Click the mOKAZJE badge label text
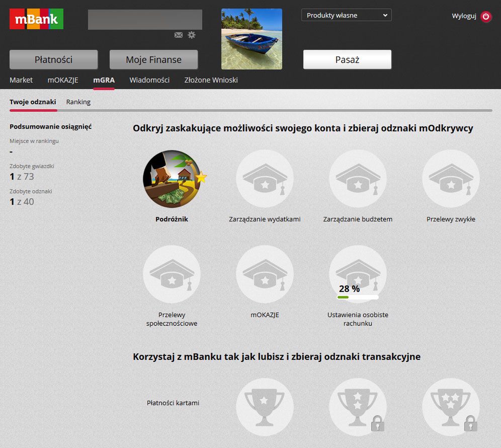This screenshot has width=501, height=448. point(265,315)
